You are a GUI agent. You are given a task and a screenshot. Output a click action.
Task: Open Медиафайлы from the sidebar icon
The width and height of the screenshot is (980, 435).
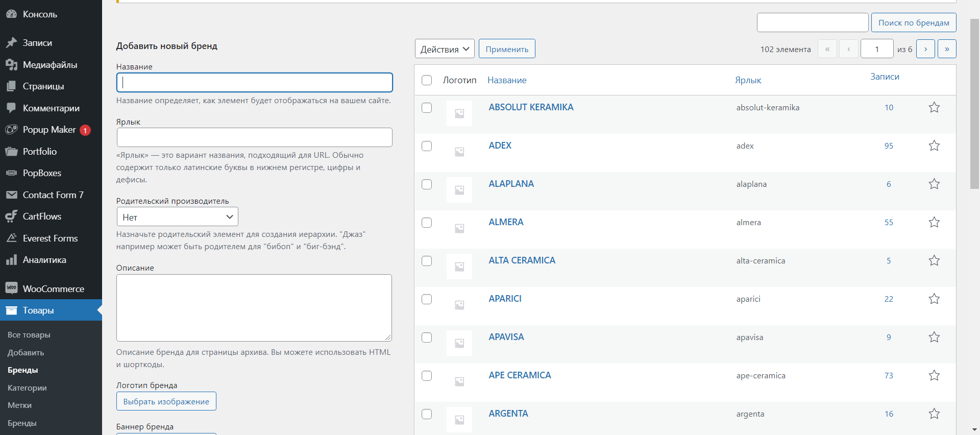11,64
